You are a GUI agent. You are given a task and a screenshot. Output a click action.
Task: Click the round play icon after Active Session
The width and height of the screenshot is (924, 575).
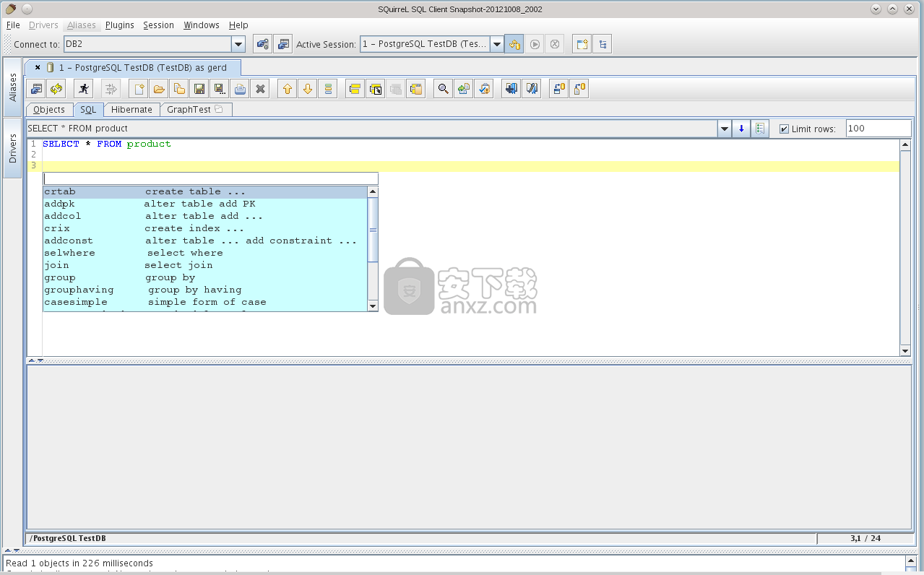[x=535, y=44]
